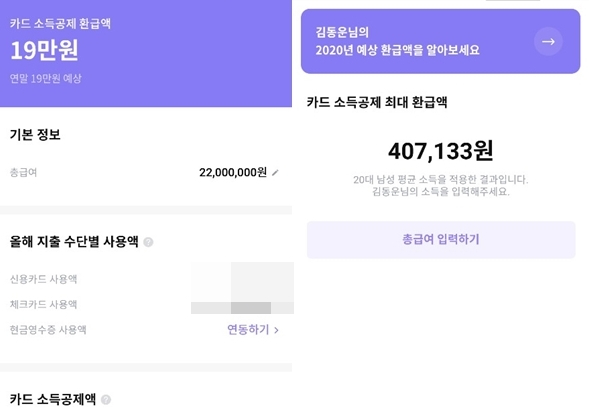Viewport: 589px width, 416px height.
Task: Tap the 카드 소득공제 최대 환급액 heading
Action: pyautogui.click(x=377, y=102)
